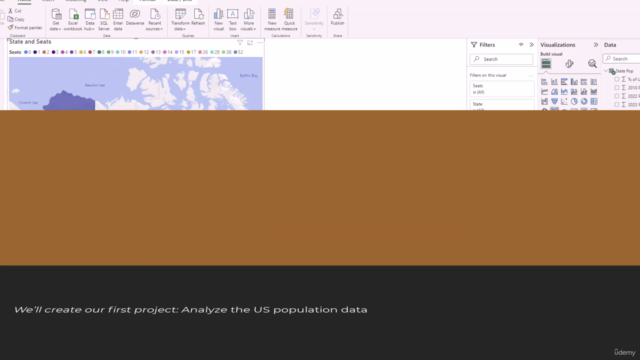
Task: Open the 'Filters on this visual' ellipsis menu
Action: click(531, 76)
